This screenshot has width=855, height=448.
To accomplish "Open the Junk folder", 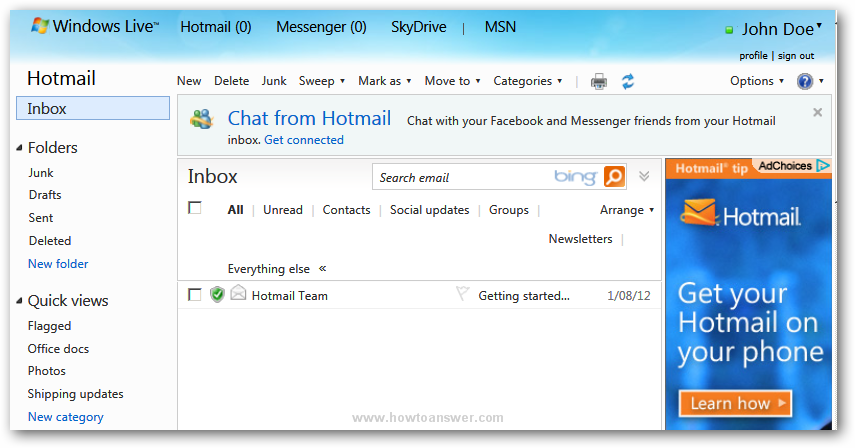I will point(41,173).
